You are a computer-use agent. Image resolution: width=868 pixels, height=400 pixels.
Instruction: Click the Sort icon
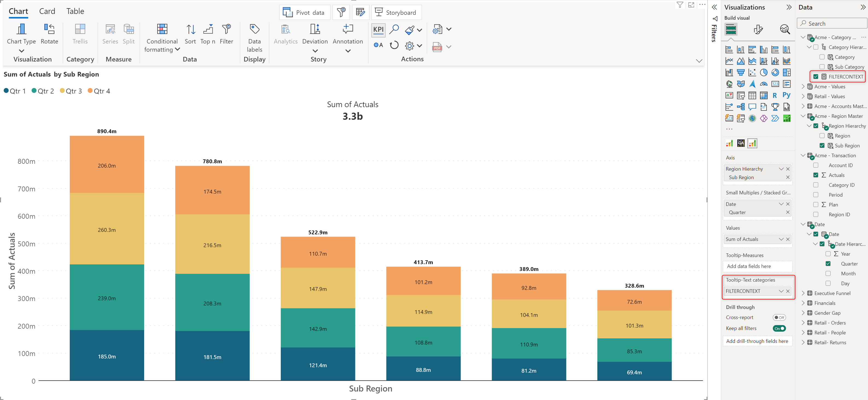coord(190,30)
